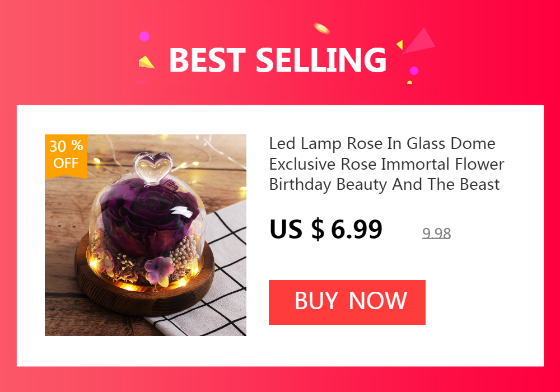
Task: Open the Birthday Beauty And The Beast text line
Action: (x=384, y=185)
